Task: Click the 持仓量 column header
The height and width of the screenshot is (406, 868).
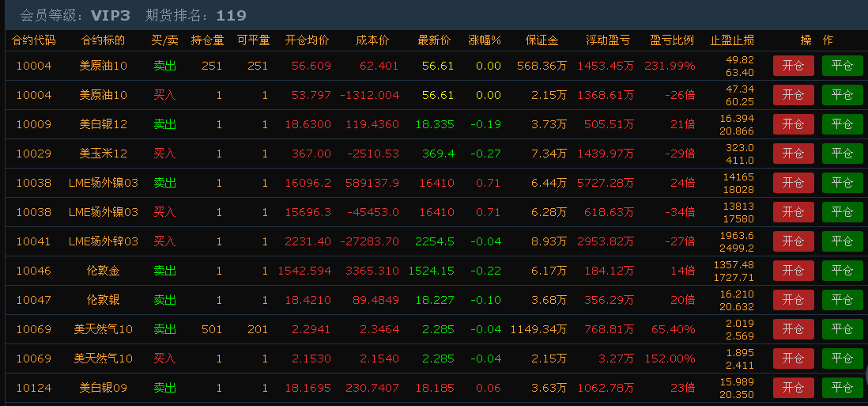Action: tap(207, 40)
